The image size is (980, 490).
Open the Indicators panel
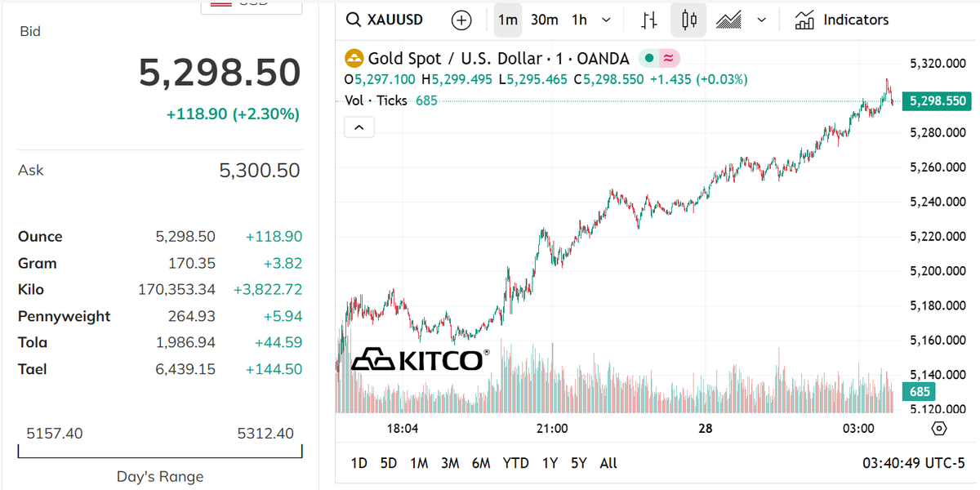point(842,20)
